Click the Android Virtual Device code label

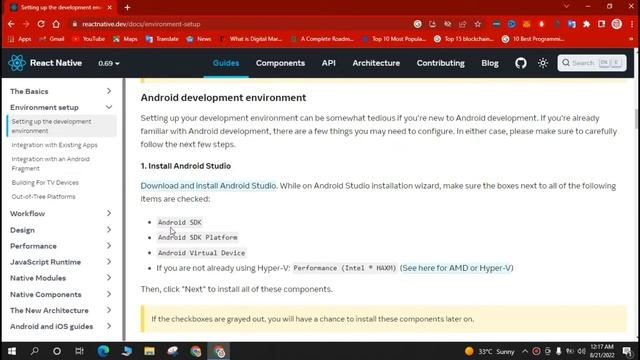[202, 253]
